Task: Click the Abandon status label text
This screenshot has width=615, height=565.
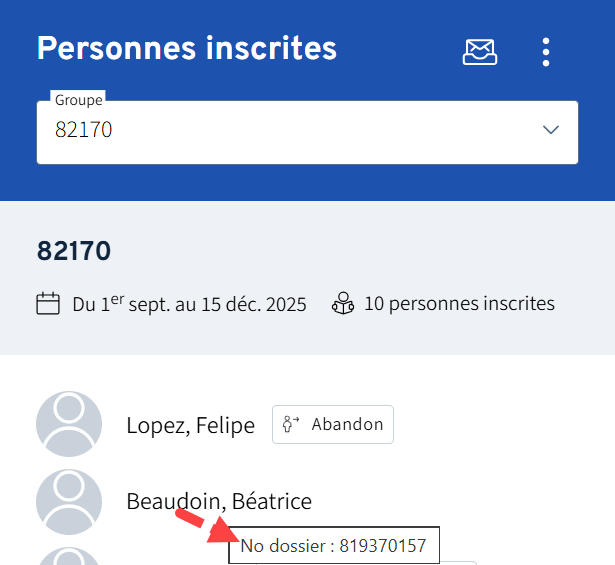Action: point(347,424)
